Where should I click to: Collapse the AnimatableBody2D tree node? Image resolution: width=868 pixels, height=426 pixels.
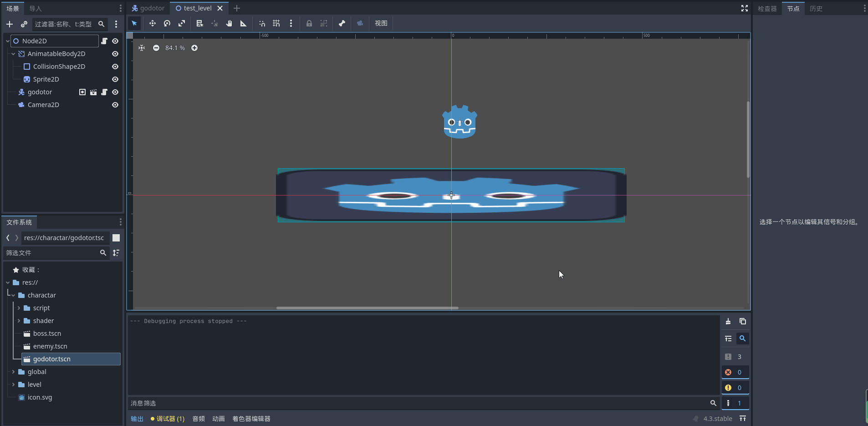[13, 54]
